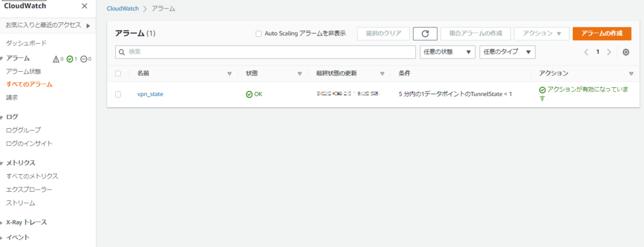Open ストリーム in sidebar
This screenshot has width=644, height=247.
pos(21,203)
